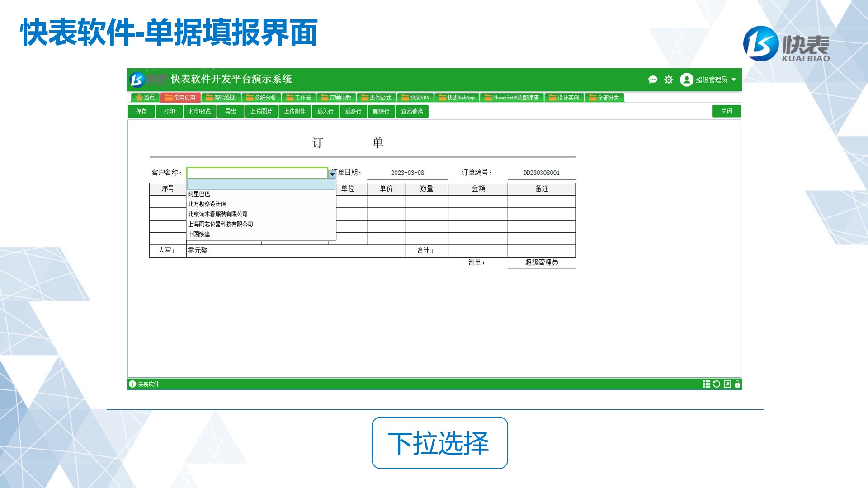Screen dimensions: 868x488
Task: Click the 金额 column header
Action: tap(478, 189)
